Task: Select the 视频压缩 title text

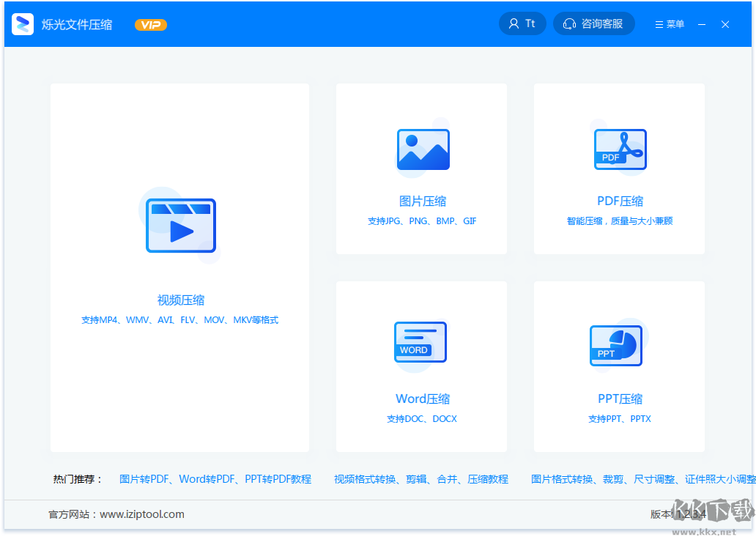Action: click(180, 300)
